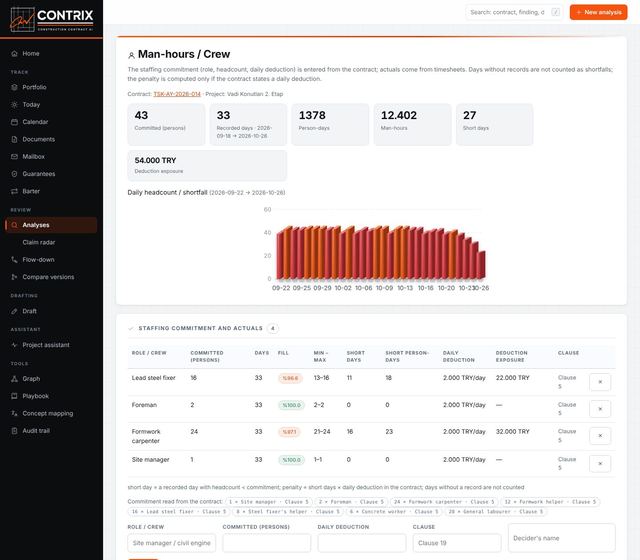Screen dimensions: 640x560
Task: Click the New analysis button
Action: coord(598,12)
